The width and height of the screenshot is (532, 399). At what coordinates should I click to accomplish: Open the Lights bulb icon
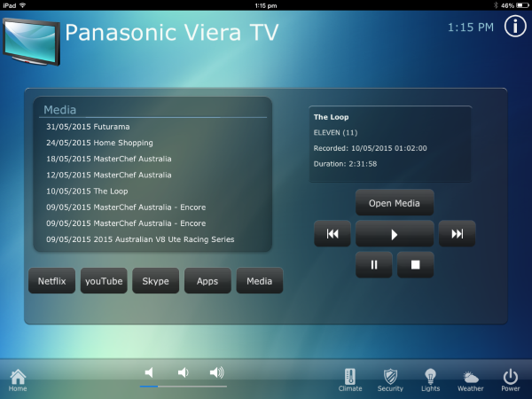[431, 379]
